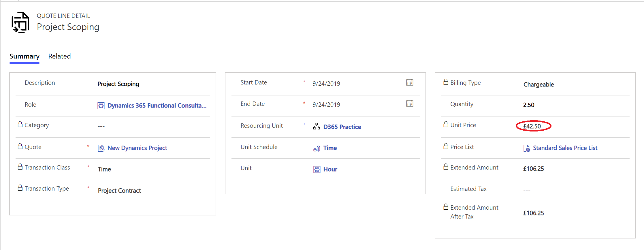The width and height of the screenshot is (644, 250).
Task: Click the D365 Practice organization icon
Action: pyautogui.click(x=317, y=126)
